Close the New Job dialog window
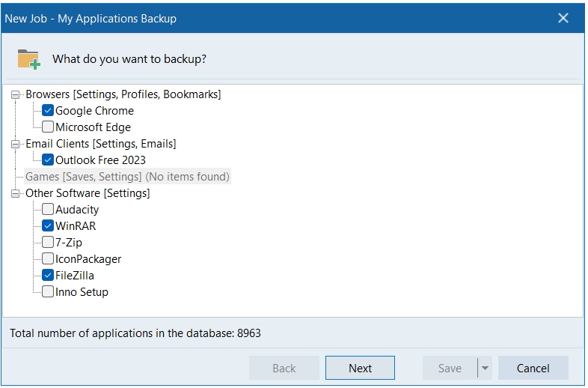The image size is (588, 388). (x=563, y=18)
